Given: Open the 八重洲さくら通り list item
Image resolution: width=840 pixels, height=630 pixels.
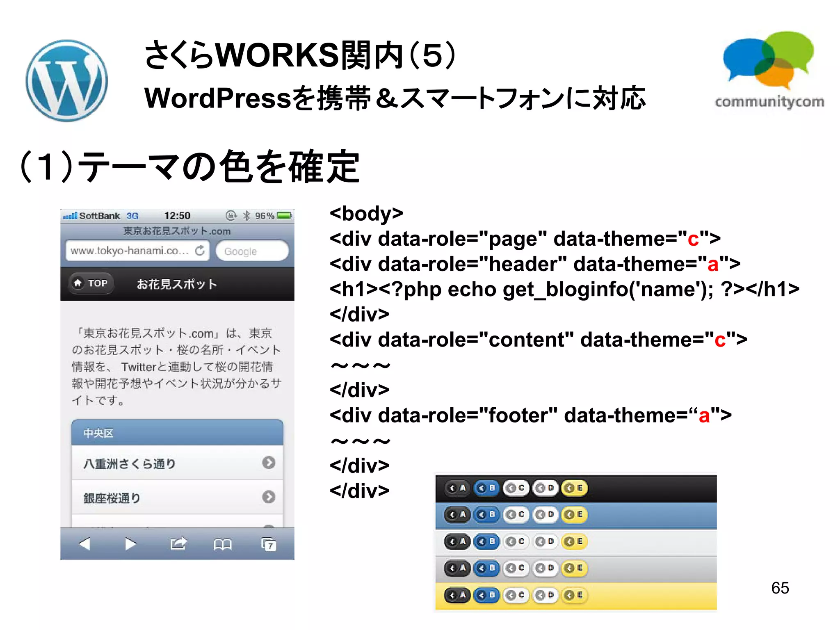Looking at the screenshot, I should coord(177,463).
